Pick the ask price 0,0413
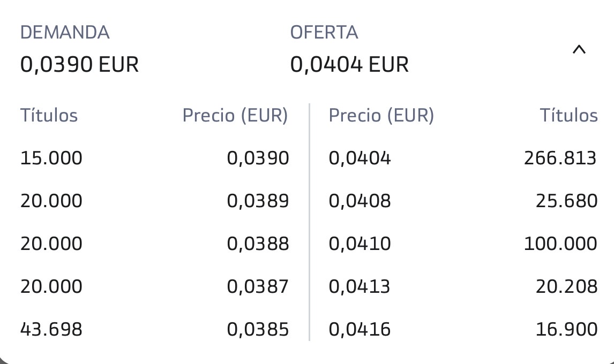The height and width of the screenshot is (364, 614). [x=359, y=286]
